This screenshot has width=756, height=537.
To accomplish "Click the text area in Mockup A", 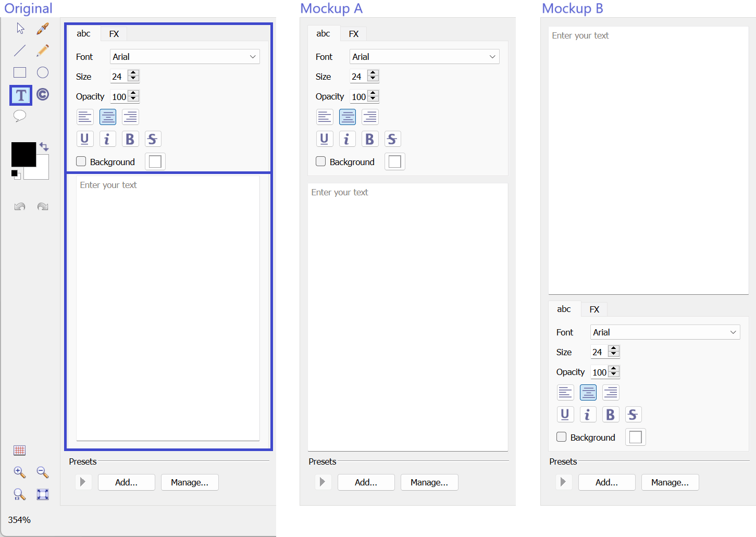I will click(x=408, y=317).
